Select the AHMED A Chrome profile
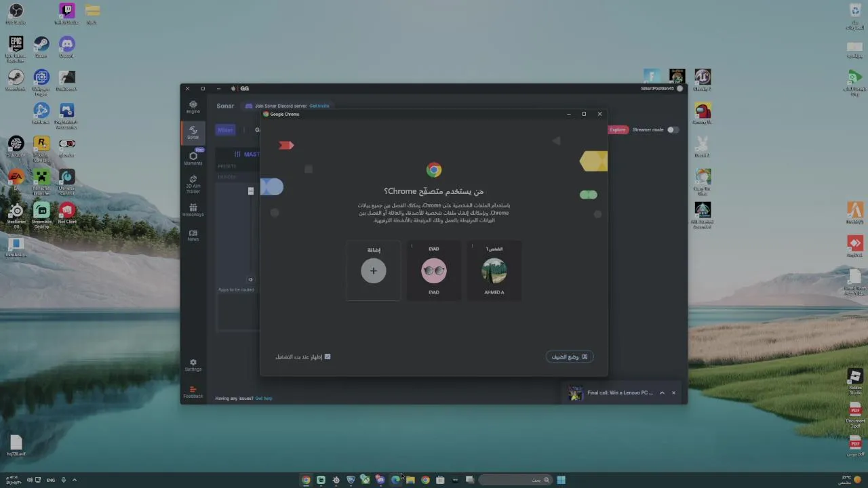 point(494,270)
